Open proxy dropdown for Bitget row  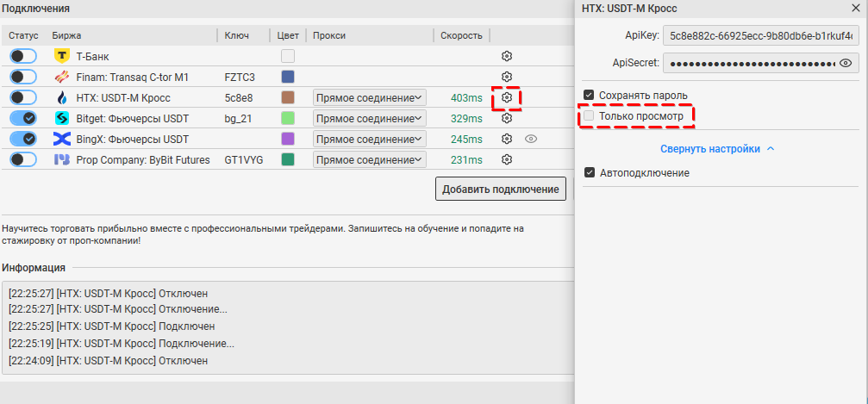click(x=369, y=118)
